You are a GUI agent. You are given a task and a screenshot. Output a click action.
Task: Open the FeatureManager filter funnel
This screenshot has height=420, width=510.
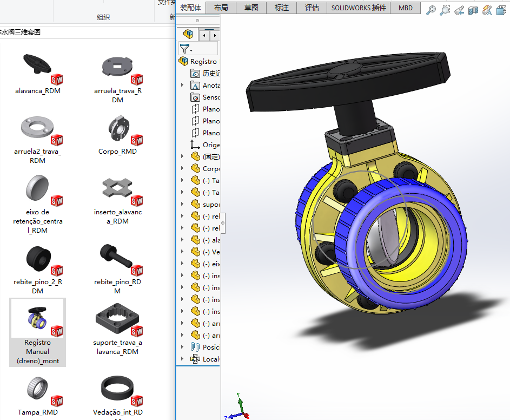coord(185,49)
